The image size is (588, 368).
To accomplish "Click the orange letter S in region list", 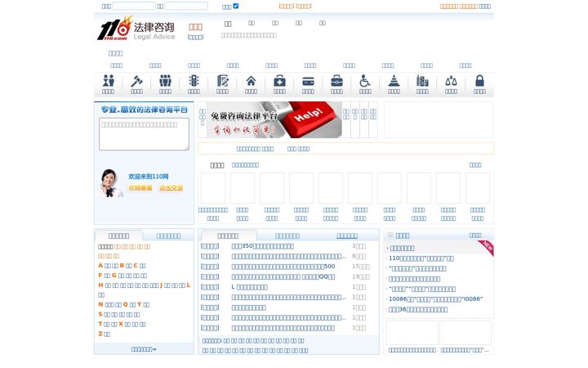I will tap(100, 314).
